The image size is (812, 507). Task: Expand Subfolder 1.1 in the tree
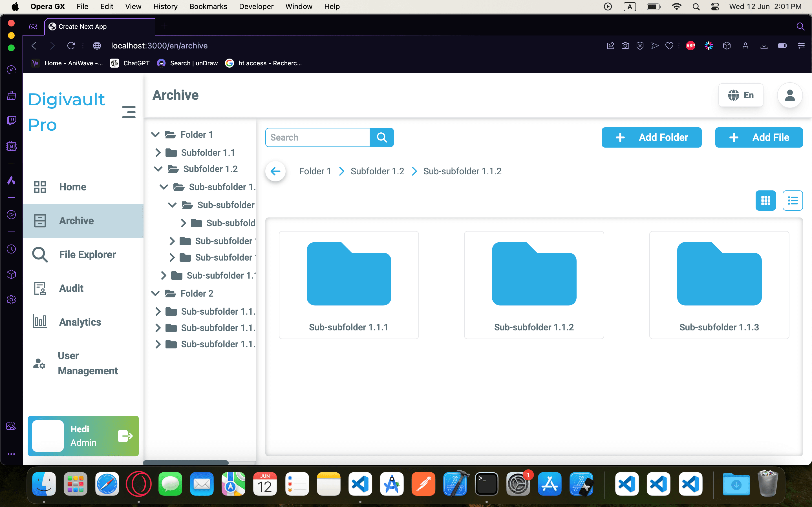pyautogui.click(x=158, y=153)
